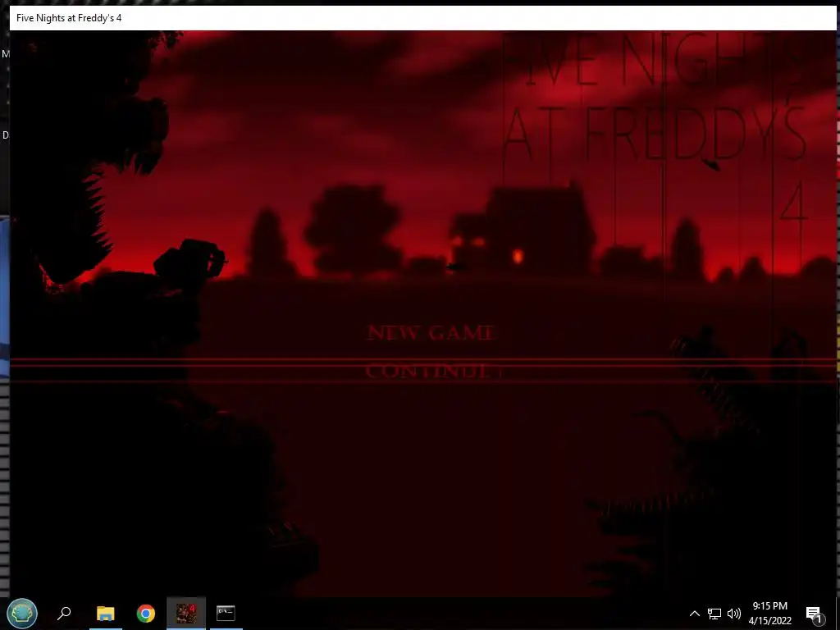Viewport: 840px width, 630px height.
Task: Open the volume speaker tray icon
Action: click(x=734, y=614)
